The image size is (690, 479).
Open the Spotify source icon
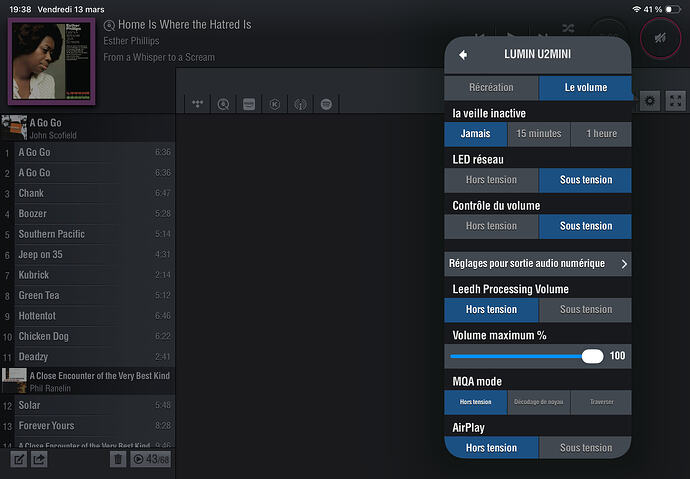pos(326,104)
